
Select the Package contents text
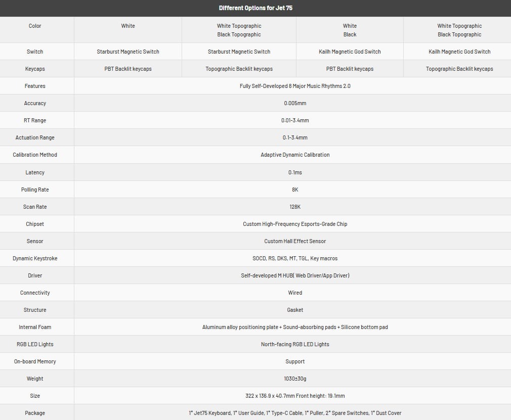pos(295,413)
